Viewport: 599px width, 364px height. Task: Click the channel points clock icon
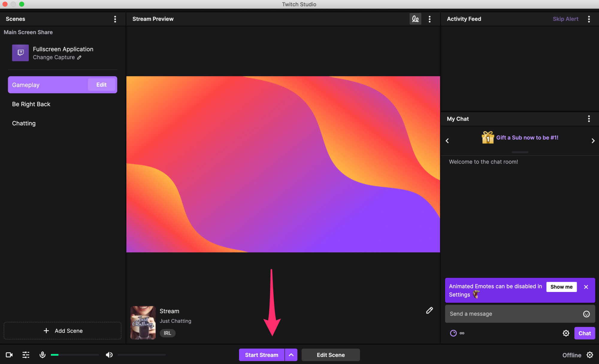453,333
